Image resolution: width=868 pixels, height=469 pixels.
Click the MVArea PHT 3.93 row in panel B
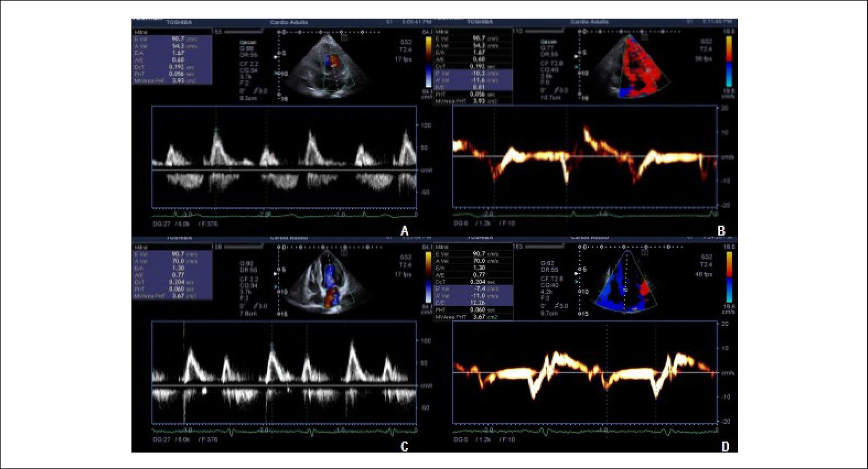(473, 101)
